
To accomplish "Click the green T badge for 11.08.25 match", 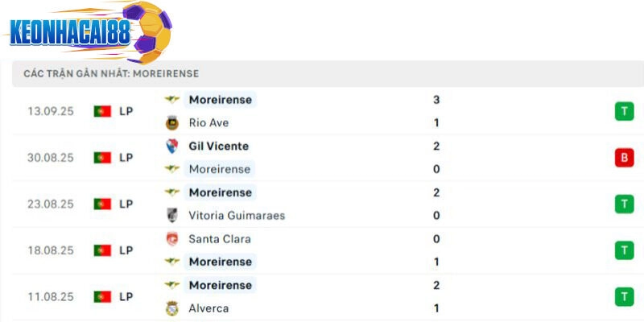I will click(624, 297).
